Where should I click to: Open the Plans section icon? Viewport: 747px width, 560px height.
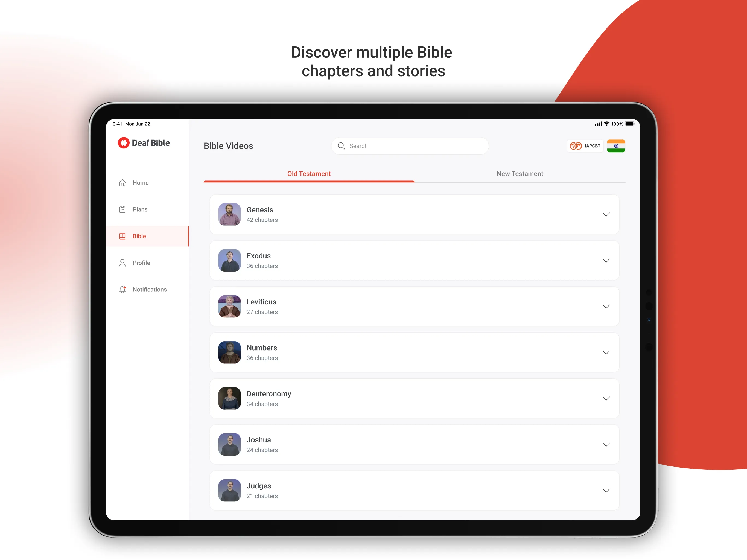tap(122, 209)
